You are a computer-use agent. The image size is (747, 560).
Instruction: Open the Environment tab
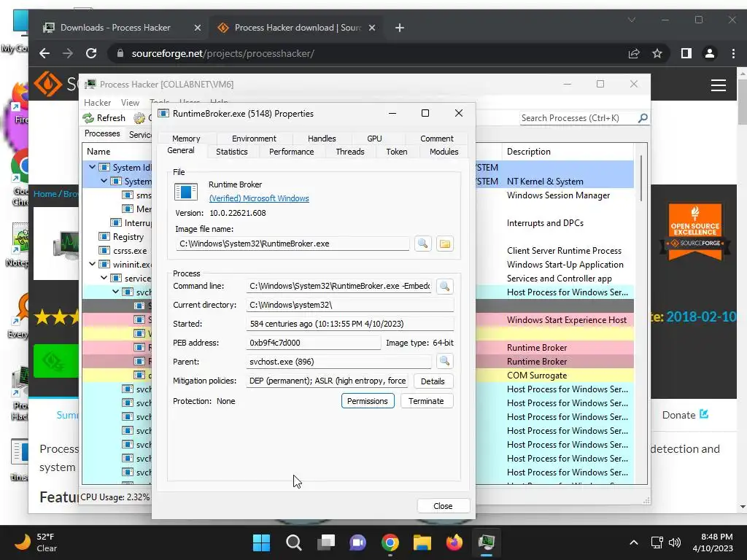click(x=254, y=139)
